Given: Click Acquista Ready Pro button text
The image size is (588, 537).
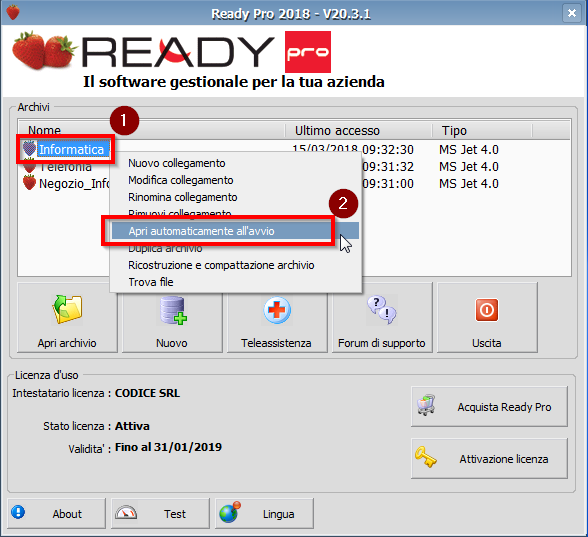Looking at the screenshot, I should click(504, 407).
